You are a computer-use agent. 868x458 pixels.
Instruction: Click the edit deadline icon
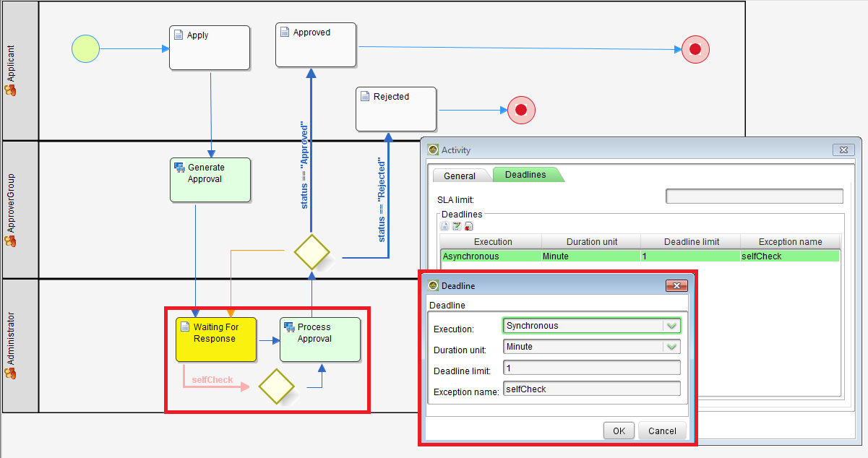(x=457, y=226)
